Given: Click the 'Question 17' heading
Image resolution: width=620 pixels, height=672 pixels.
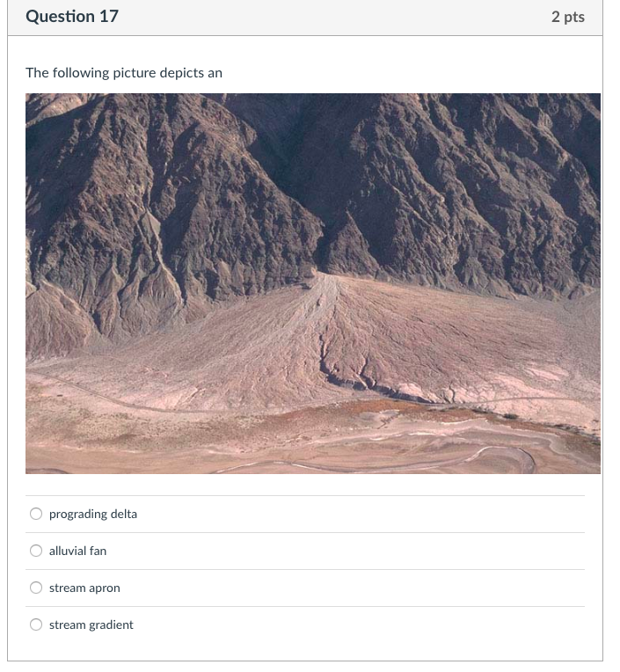Looking at the screenshot, I should [72, 17].
